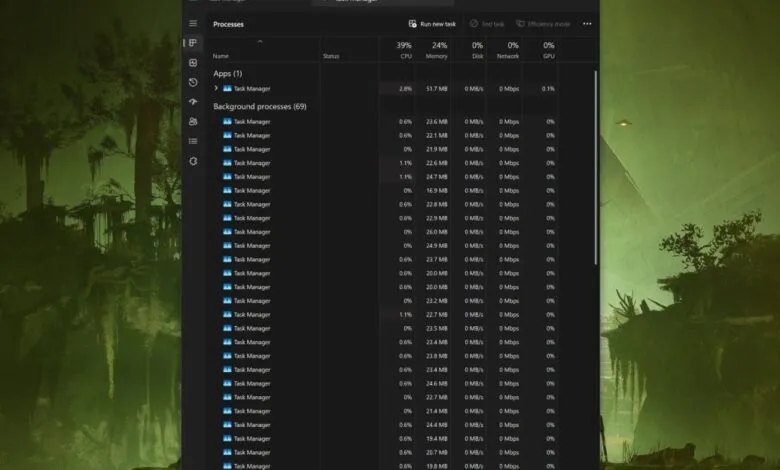Click the 2.8% CPU value of Task Manager app

click(405, 89)
